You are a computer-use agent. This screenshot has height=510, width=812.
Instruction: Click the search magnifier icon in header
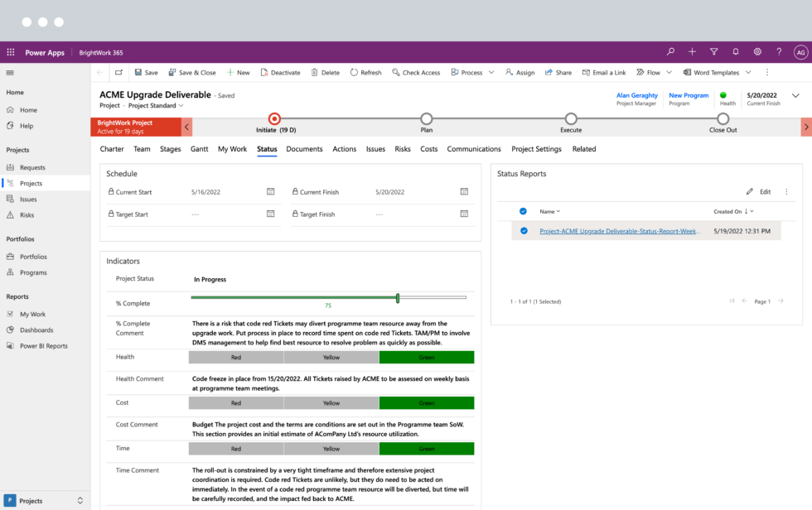670,52
